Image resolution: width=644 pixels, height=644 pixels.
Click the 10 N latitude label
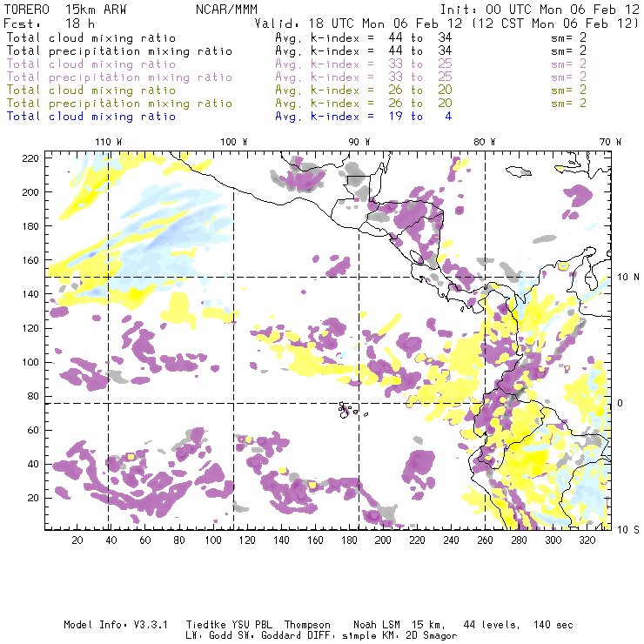pos(627,277)
